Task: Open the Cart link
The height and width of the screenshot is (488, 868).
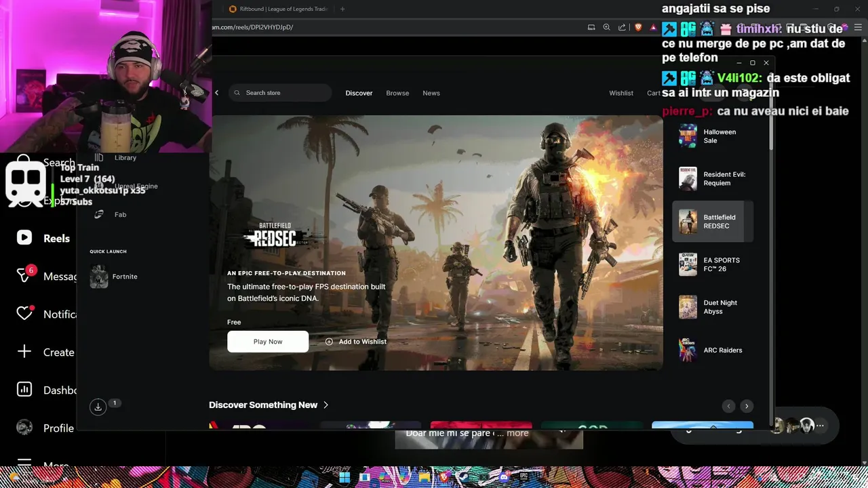Action: tap(654, 93)
